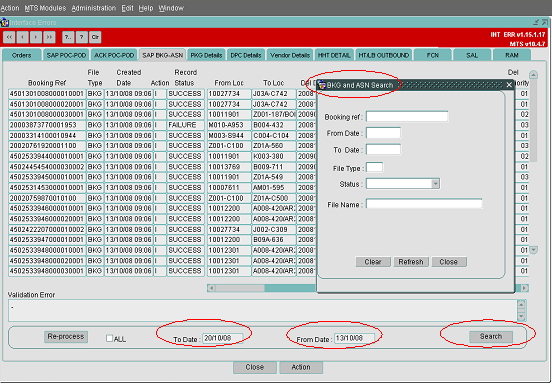Image resolution: width=552 pixels, height=384 pixels.
Task: Open the Administration menu
Action: tap(94, 8)
